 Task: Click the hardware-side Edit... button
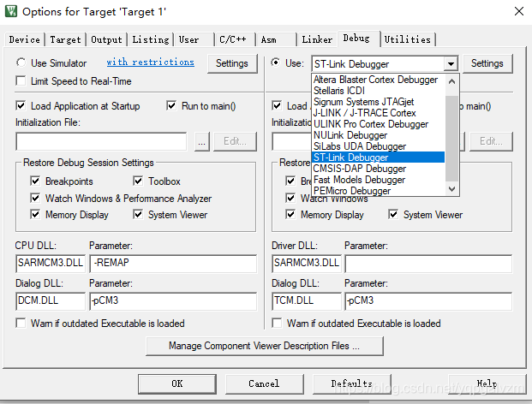pyautogui.click(x=491, y=142)
